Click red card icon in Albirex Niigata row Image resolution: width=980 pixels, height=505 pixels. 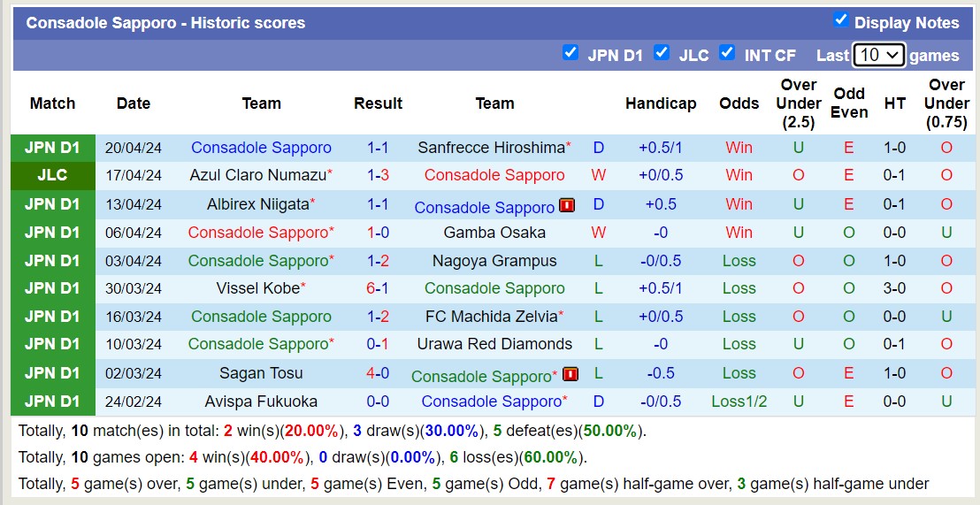coord(567,205)
